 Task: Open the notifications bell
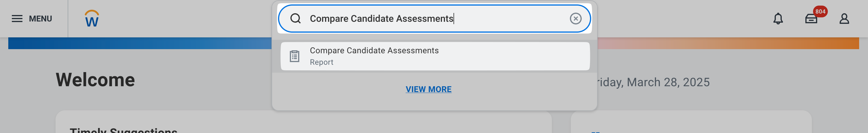pyautogui.click(x=778, y=19)
